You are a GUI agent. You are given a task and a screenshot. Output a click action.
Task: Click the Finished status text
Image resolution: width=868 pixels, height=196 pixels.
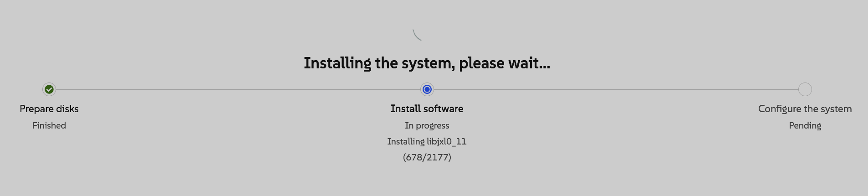pos(49,125)
